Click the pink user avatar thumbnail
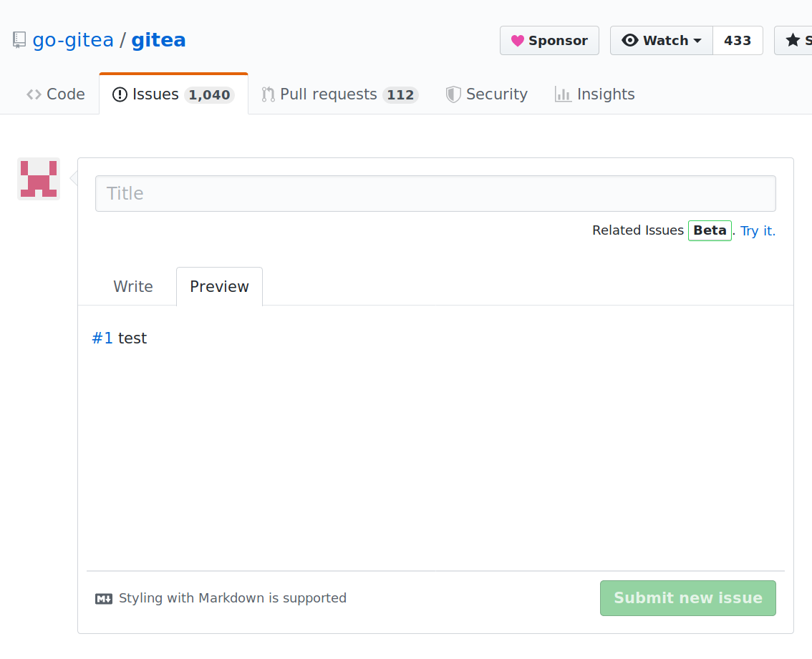812x659 pixels. [x=39, y=179]
